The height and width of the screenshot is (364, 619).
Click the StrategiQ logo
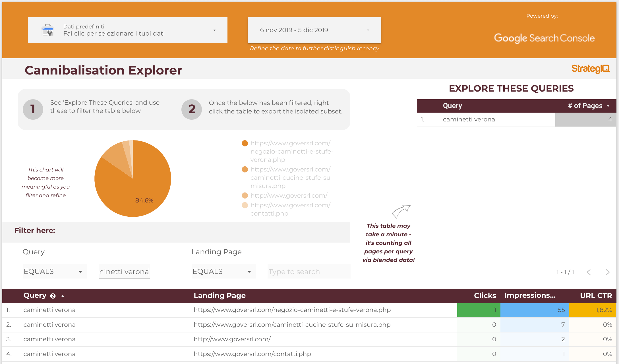591,69
